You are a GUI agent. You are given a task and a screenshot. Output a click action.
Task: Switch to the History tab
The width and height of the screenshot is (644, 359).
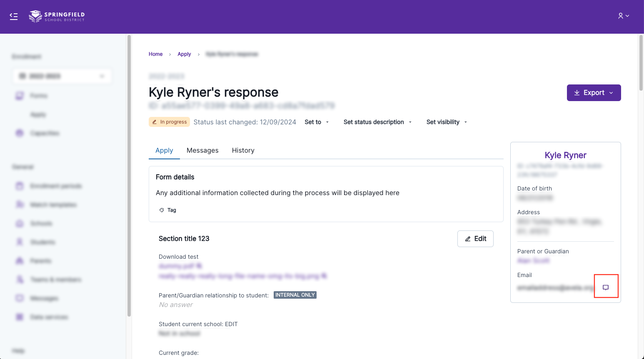click(243, 150)
